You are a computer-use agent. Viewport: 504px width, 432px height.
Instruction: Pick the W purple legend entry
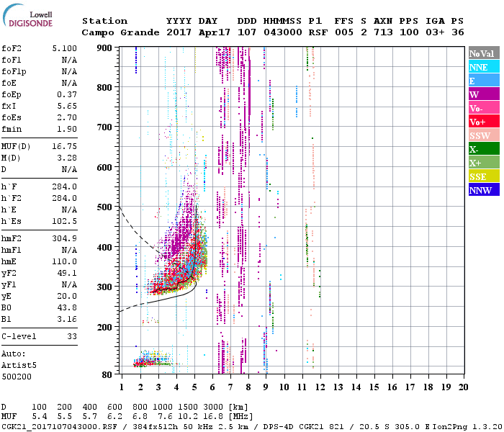pos(484,94)
